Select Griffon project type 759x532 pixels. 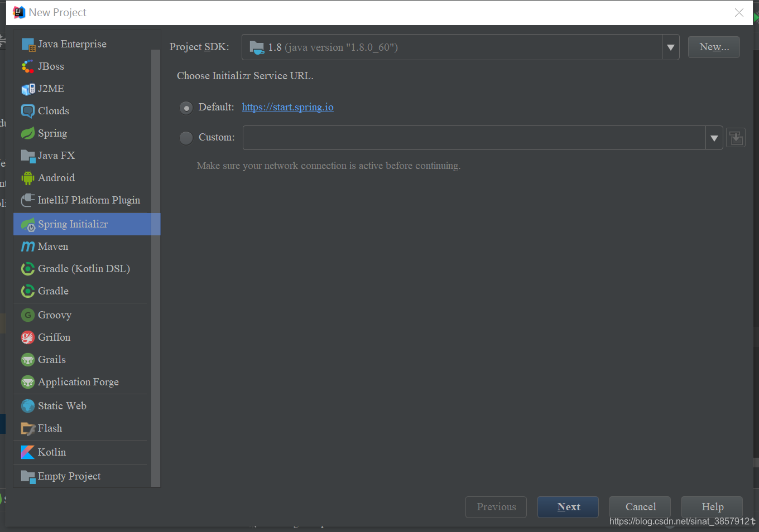(x=81, y=337)
